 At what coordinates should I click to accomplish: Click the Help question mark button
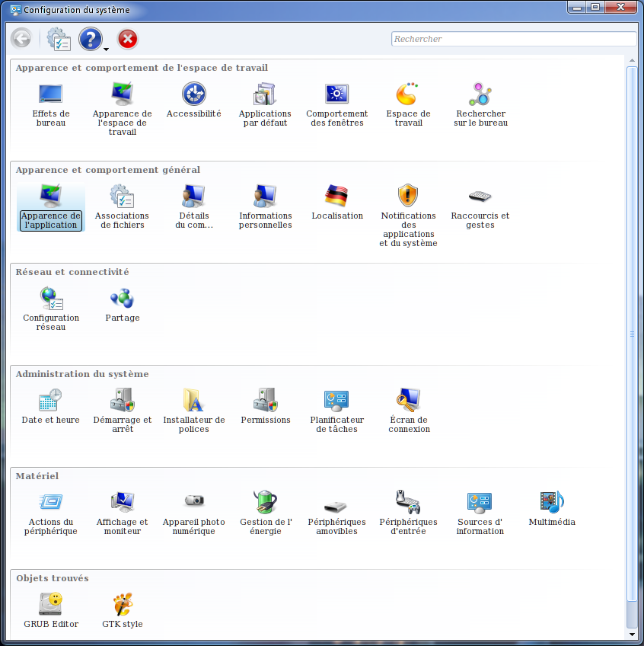click(90, 39)
